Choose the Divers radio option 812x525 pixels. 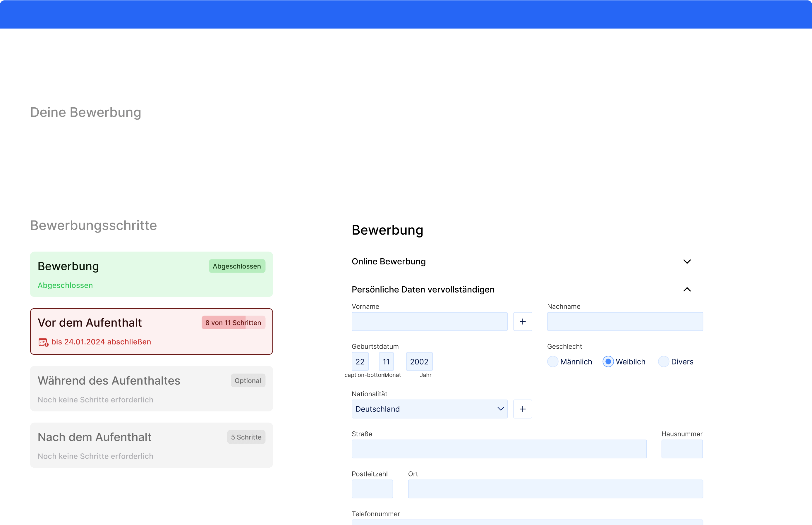click(663, 362)
